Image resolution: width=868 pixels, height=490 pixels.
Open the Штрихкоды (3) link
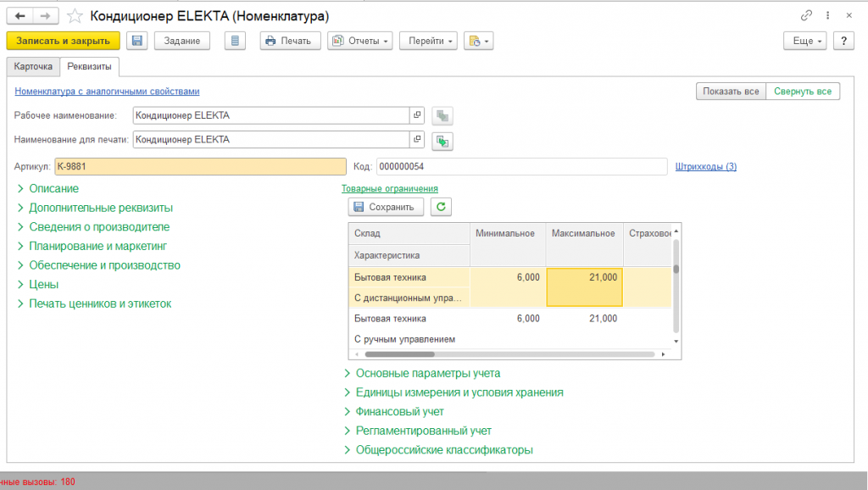pos(706,167)
